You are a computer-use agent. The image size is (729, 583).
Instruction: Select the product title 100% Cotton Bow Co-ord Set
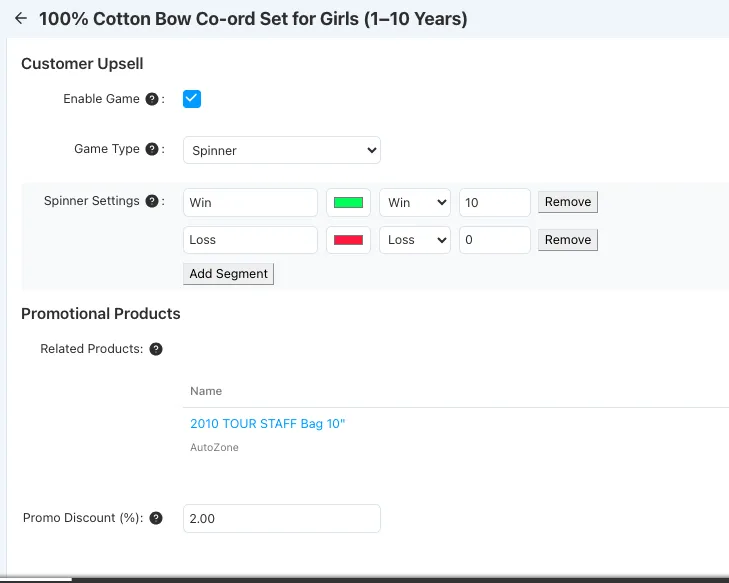[x=253, y=19]
